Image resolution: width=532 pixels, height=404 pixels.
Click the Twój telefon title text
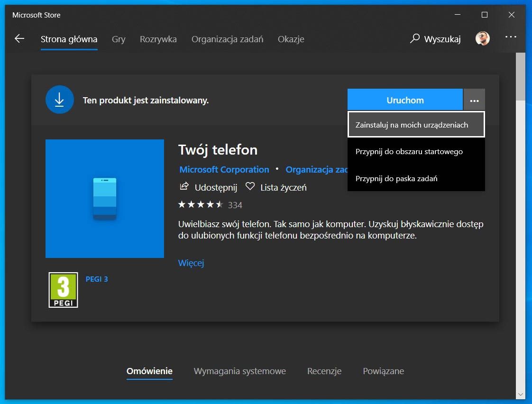click(218, 149)
